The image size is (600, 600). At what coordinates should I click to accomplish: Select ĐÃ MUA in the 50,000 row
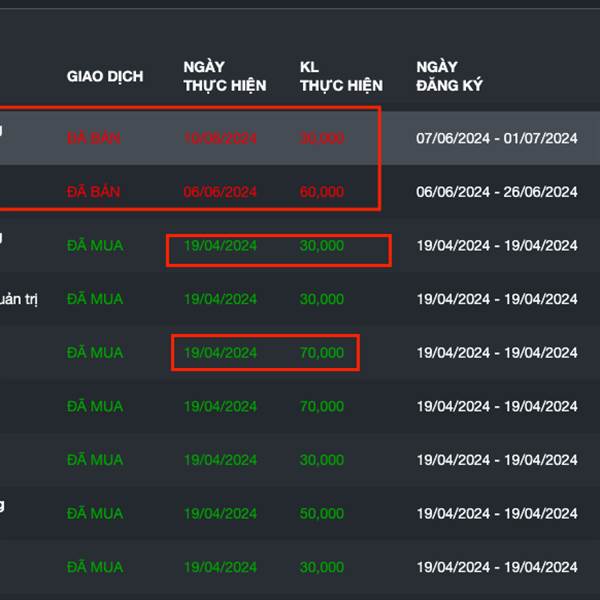[x=95, y=514]
